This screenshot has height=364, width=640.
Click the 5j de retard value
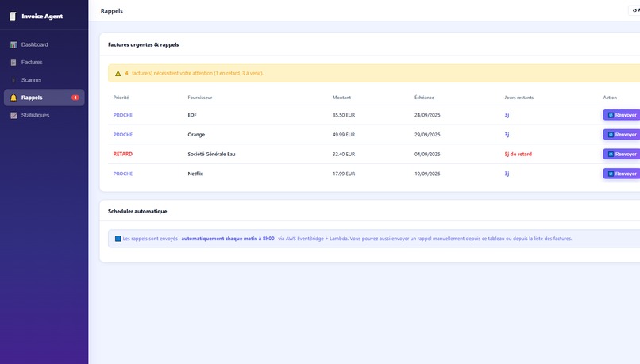[519, 154]
